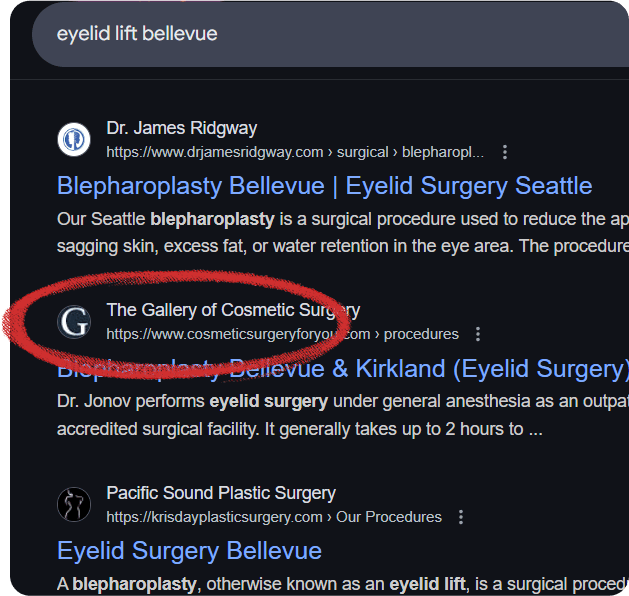Click The Gallery of Cosmetic Surgery G favicon

tap(74, 322)
